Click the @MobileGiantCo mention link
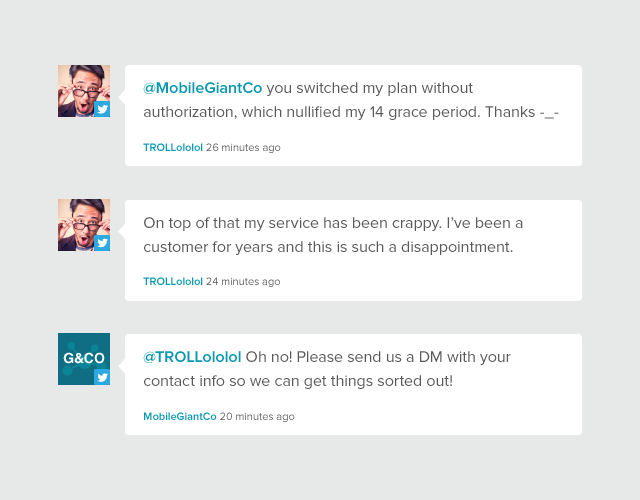 [202, 88]
